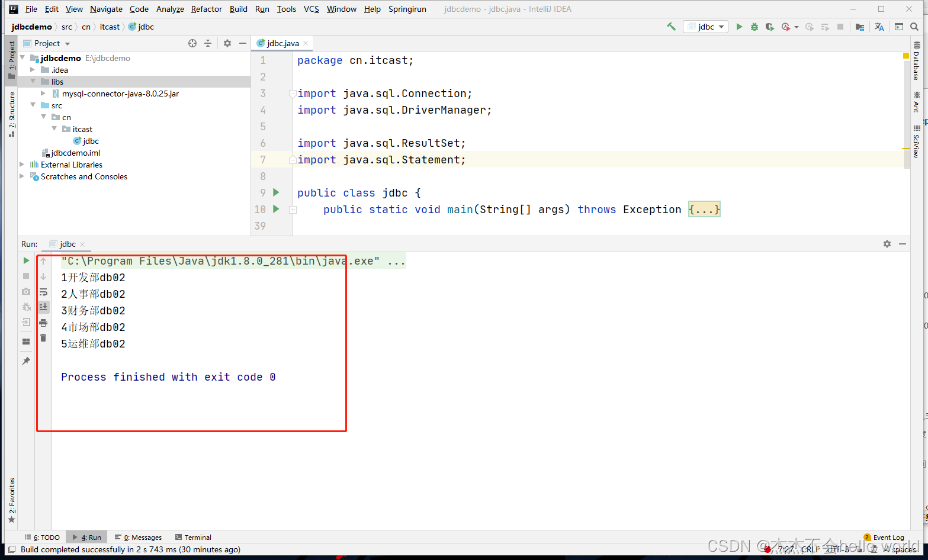Run jdbc with Coverage shield icon
928x560 pixels.
click(770, 27)
